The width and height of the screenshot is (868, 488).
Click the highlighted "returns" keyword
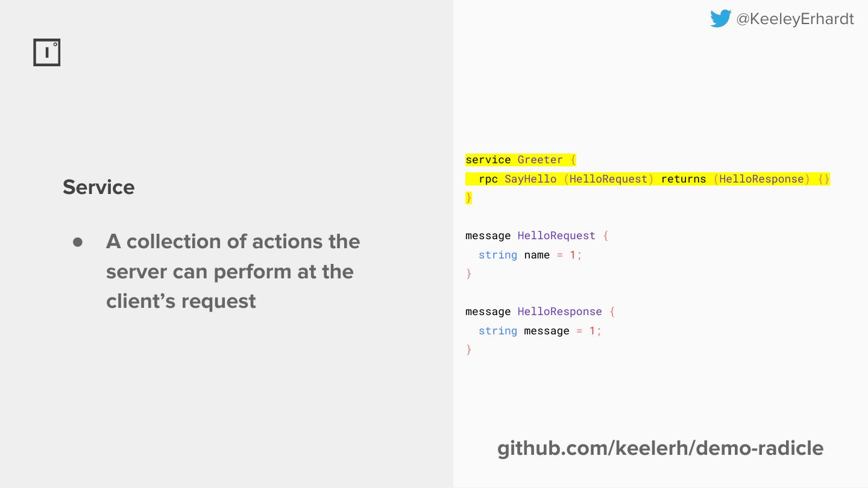click(x=684, y=179)
